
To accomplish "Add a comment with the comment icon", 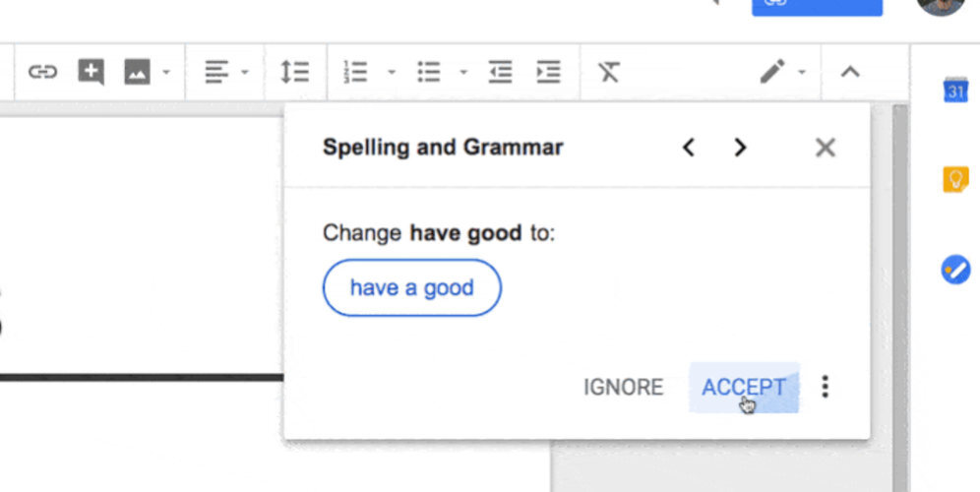I will [92, 72].
